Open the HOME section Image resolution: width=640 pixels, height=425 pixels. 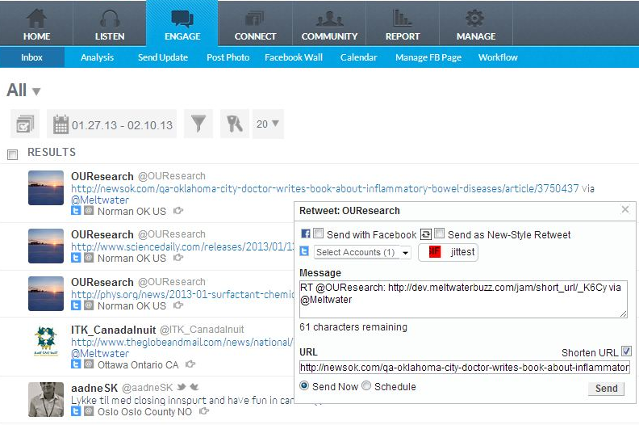click(36, 23)
